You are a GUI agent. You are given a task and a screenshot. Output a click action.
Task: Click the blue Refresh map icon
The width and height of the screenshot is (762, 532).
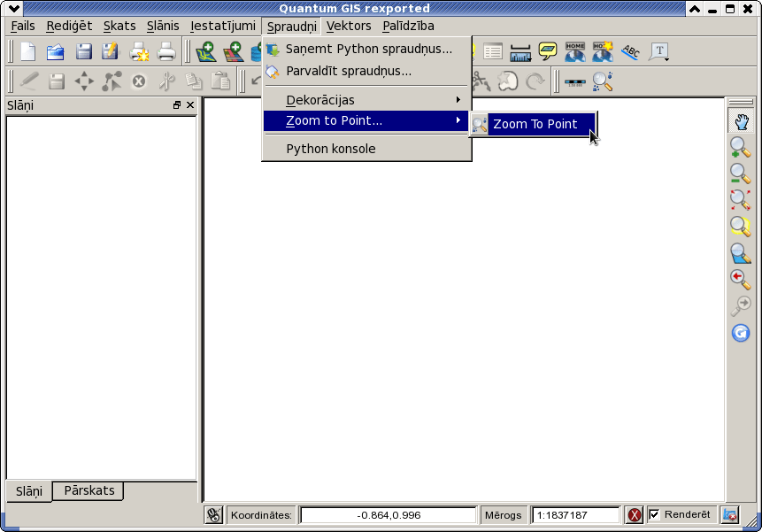(741, 333)
